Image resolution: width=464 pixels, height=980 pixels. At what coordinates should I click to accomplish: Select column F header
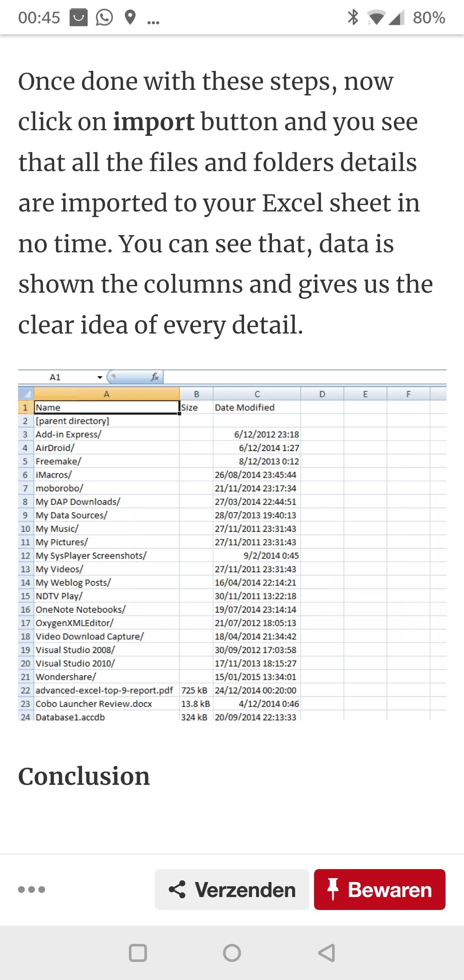point(408,394)
